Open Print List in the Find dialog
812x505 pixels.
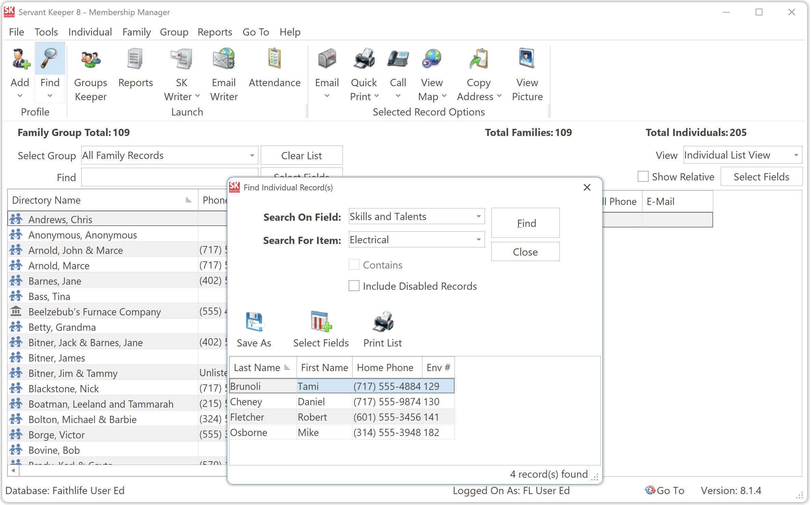382,328
